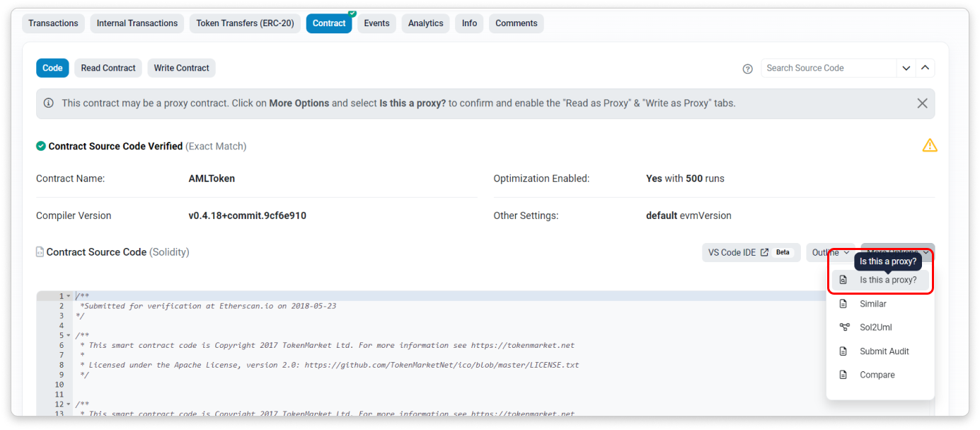This screenshot has width=980, height=430.
Task: Click the Compare document icon
Action: (x=843, y=375)
